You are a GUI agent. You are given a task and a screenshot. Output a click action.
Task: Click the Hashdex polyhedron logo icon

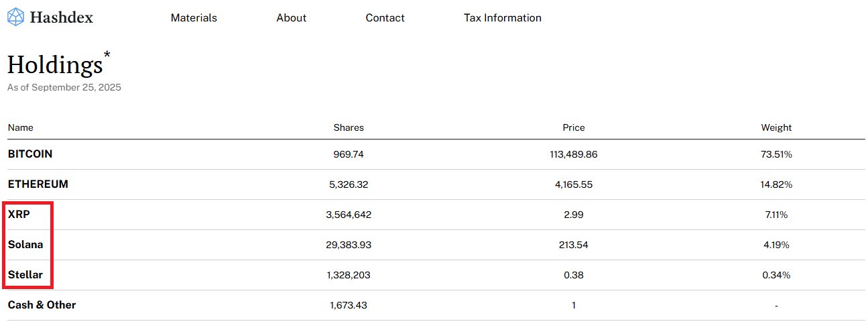point(15,17)
